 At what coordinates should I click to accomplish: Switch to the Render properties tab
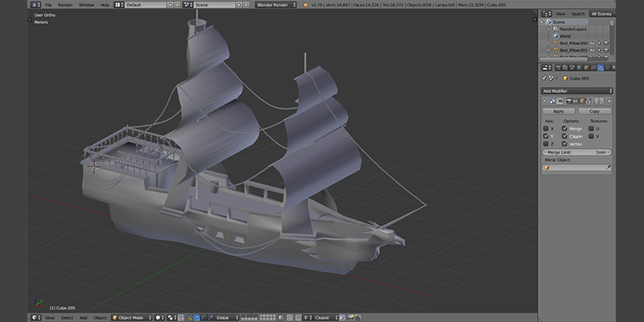pyautogui.click(x=558, y=68)
